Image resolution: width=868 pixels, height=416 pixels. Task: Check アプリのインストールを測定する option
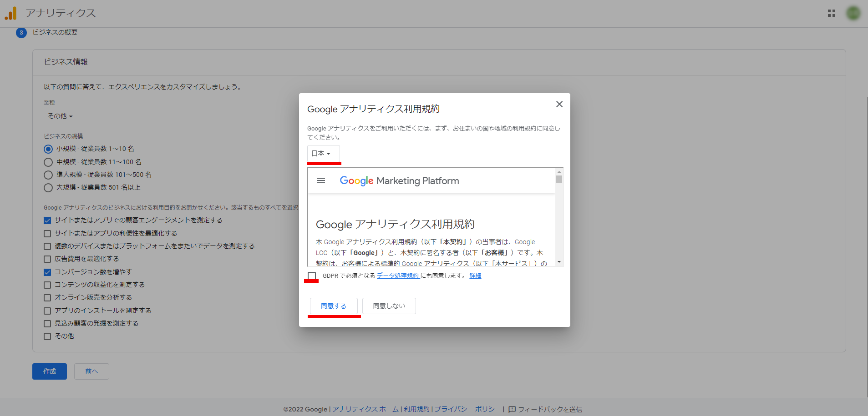[47, 311]
